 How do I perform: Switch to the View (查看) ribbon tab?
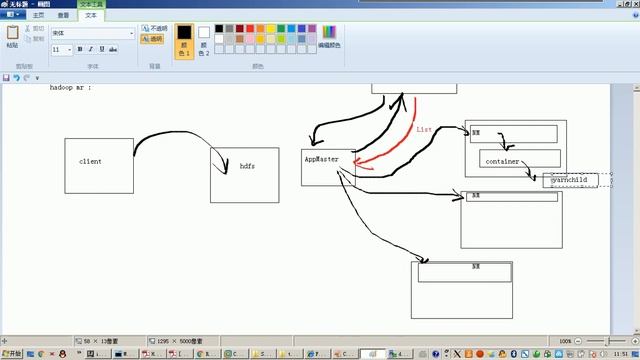pos(63,15)
